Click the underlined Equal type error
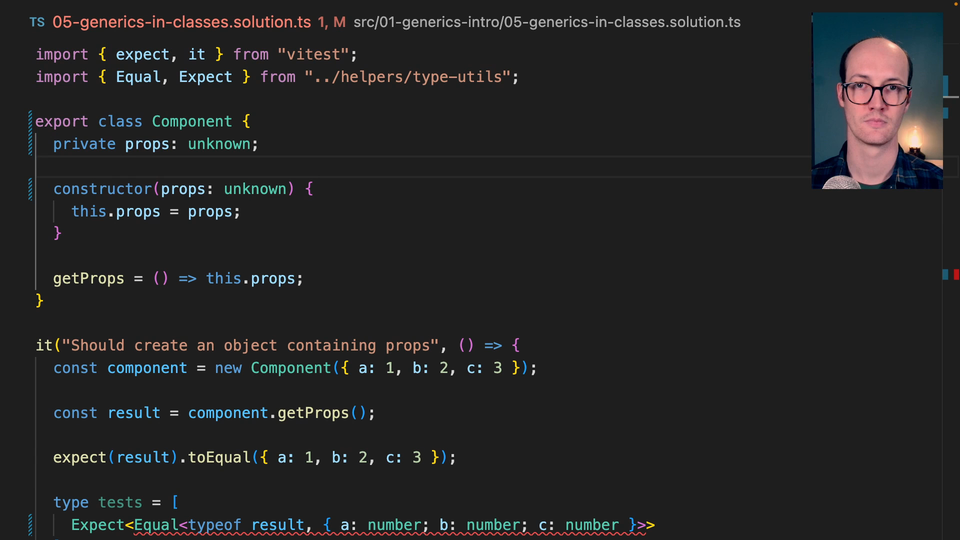 (156, 525)
